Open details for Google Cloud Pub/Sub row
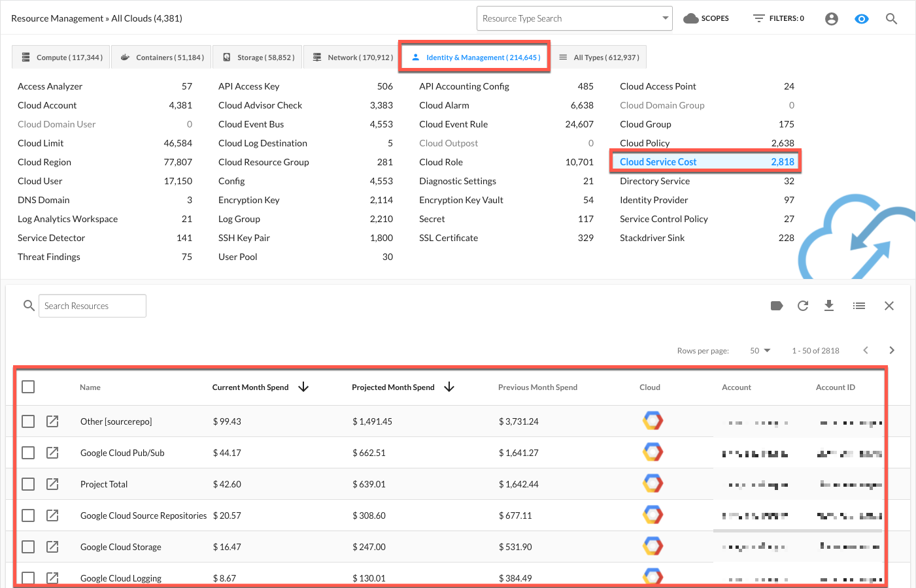 click(x=52, y=453)
